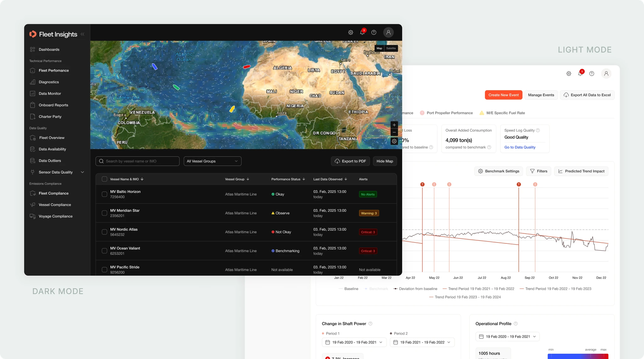644x359 pixels.
Task: Sort by Last Data Observed column
Action: (x=330, y=179)
